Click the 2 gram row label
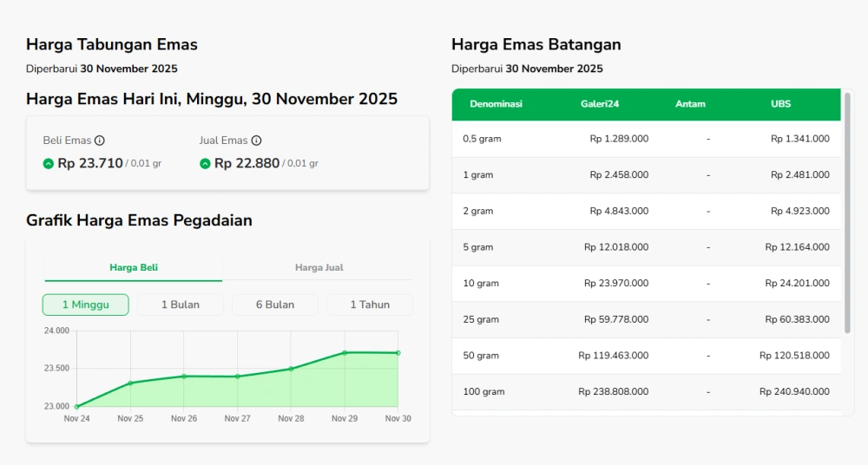Image resolution: width=868 pixels, height=465 pixels. click(477, 212)
